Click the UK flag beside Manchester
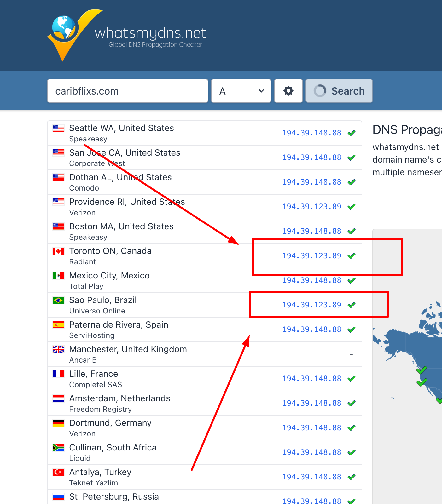The image size is (442, 504). click(x=58, y=349)
